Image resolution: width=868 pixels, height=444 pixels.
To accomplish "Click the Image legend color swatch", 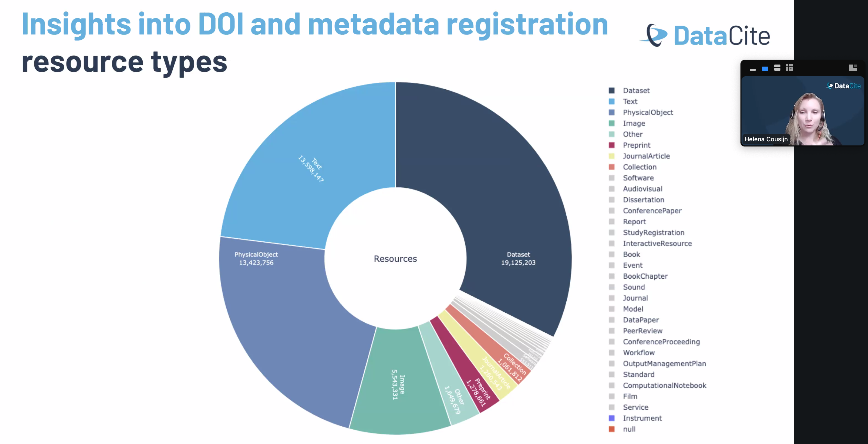I will pos(612,123).
